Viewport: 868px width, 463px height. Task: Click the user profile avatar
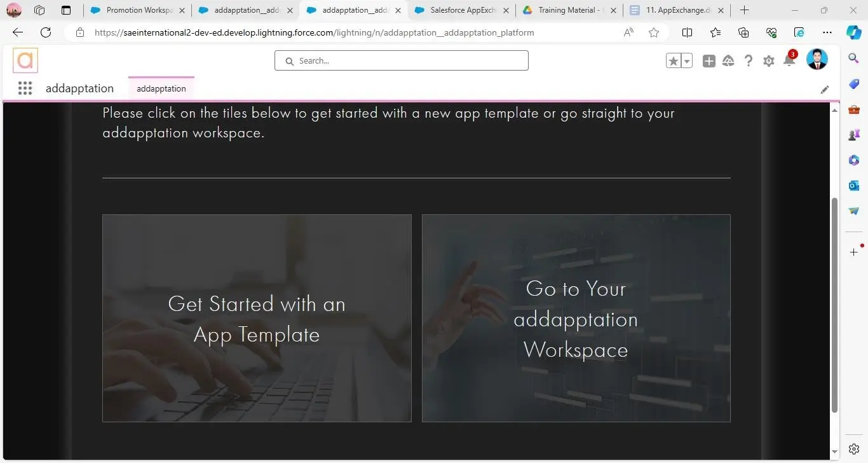(x=817, y=60)
